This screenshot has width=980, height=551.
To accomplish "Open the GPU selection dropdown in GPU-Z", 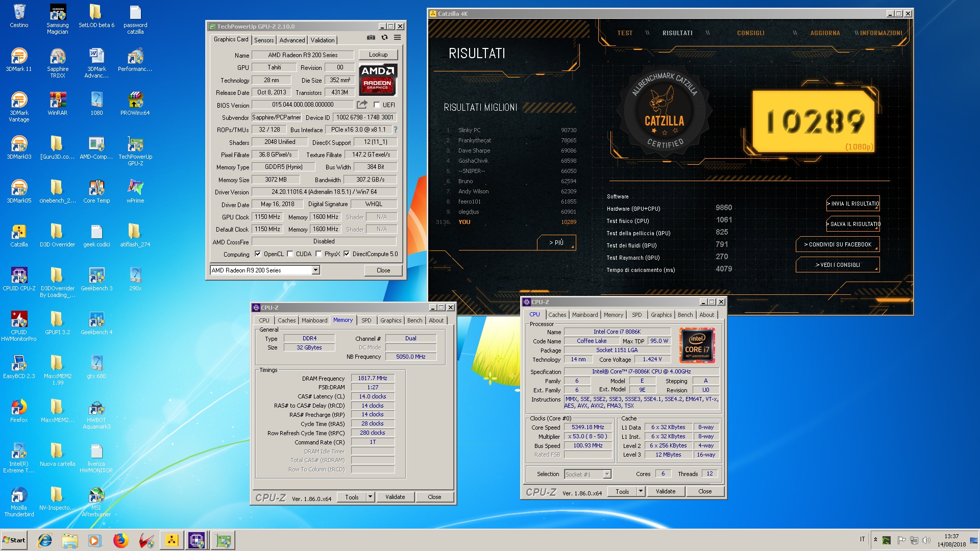I will (x=316, y=270).
